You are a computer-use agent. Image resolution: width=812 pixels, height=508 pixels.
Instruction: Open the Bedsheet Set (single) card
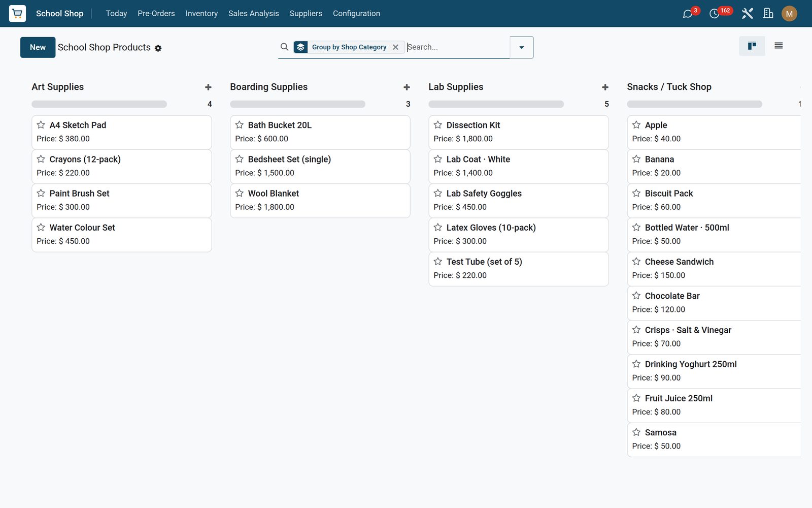coord(320,166)
